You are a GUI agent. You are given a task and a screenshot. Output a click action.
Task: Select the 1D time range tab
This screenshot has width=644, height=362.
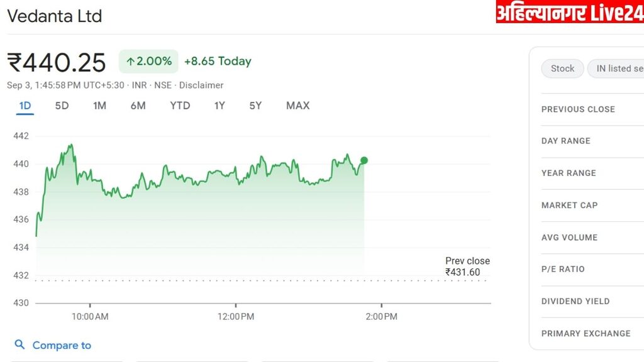point(25,106)
